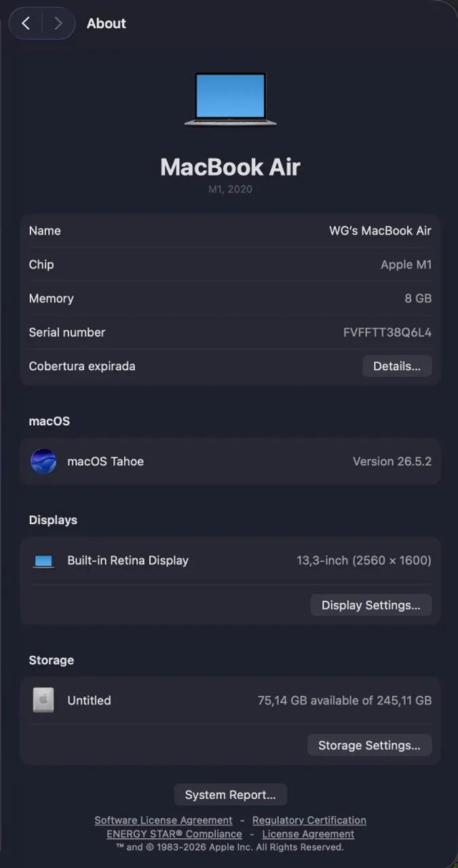458x868 pixels.
Task: Click the Untitled disk drive icon
Action: (x=43, y=701)
